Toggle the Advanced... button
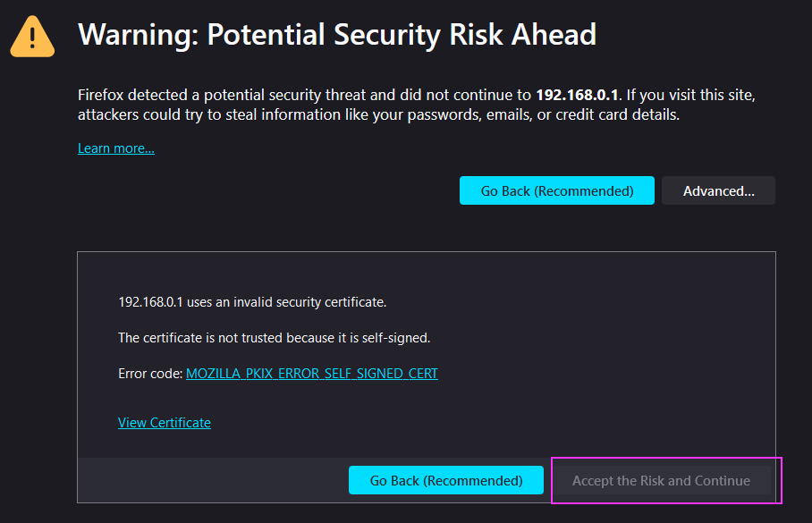This screenshot has width=812, height=523. pyautogui.click(x=718, y=190)
